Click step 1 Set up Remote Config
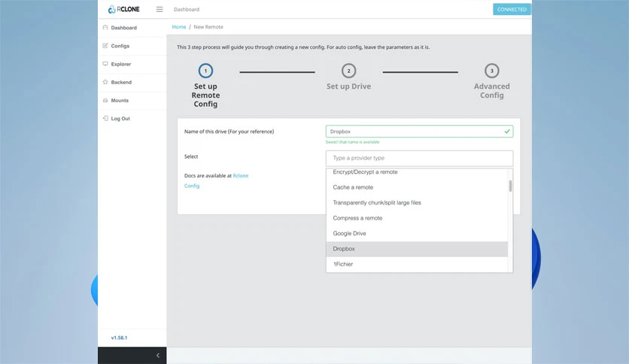The image size is (629, 364). tap(205, 86)
